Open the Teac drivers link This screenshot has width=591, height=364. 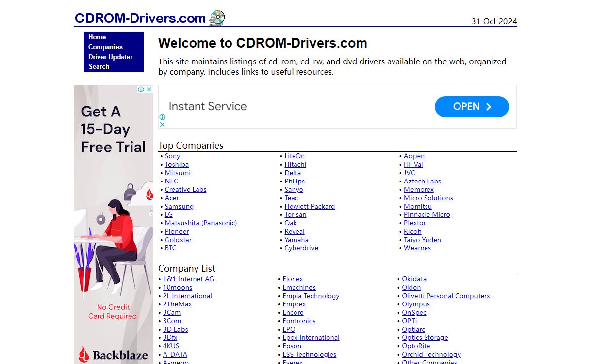pyautogui.click(x=291, y=198)
